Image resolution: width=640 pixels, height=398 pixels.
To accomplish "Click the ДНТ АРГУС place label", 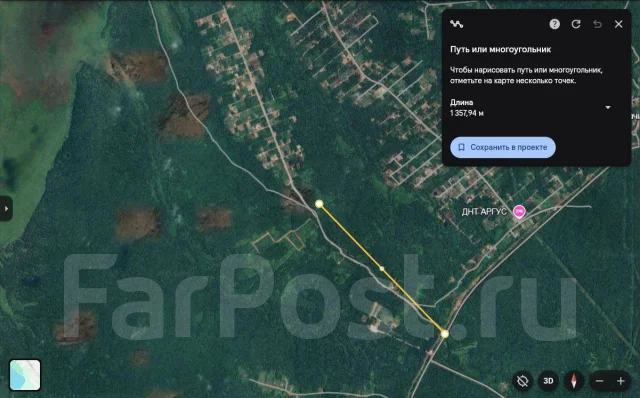I will pyautogui.click(x=484, y=212).
